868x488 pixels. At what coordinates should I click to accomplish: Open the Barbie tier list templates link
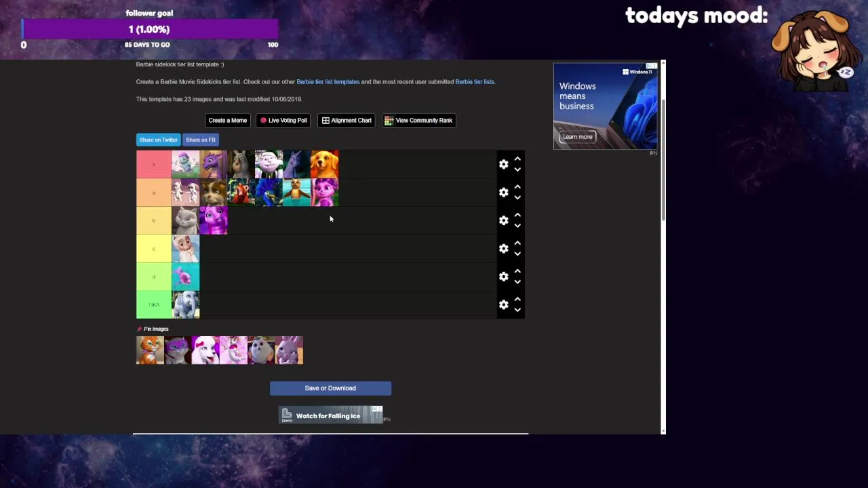click(x=328, y=82)
